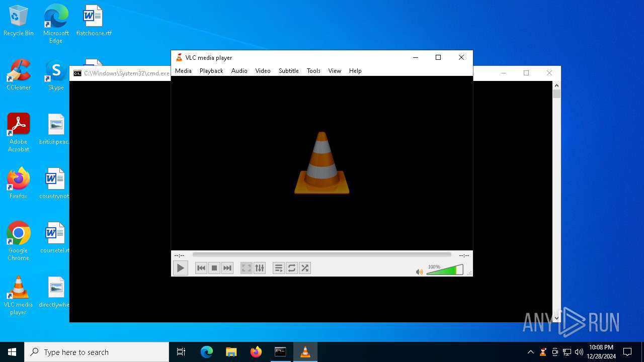Select Skype desktop shortcut
The width and height of the screenshot is (644, 362).
pyautogui.click(x=56, y=75)
